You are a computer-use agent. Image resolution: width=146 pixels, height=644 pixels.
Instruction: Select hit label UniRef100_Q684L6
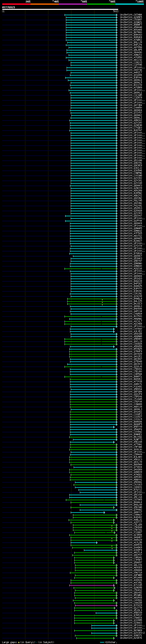pos(131,80)
